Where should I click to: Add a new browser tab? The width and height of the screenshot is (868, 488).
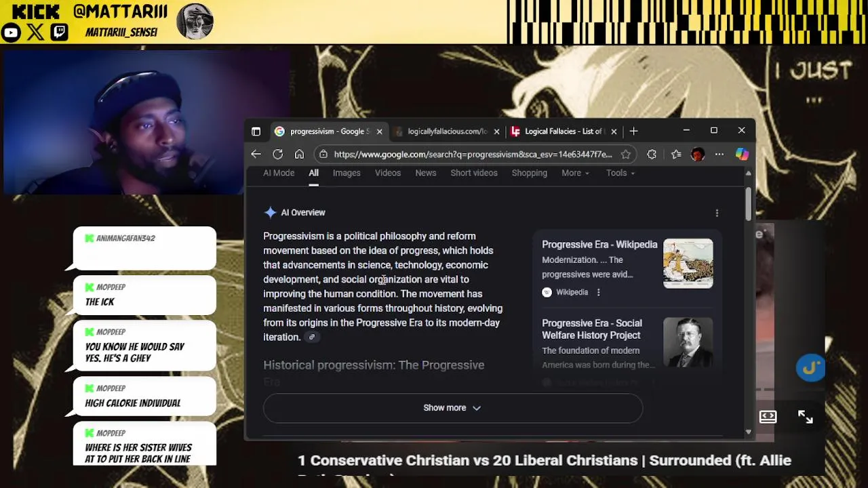click(x=633, y=131)
